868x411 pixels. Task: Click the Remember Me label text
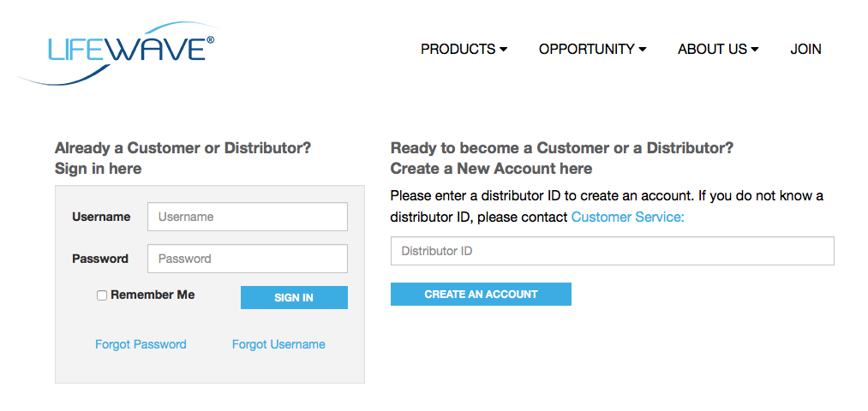(153, 295)
